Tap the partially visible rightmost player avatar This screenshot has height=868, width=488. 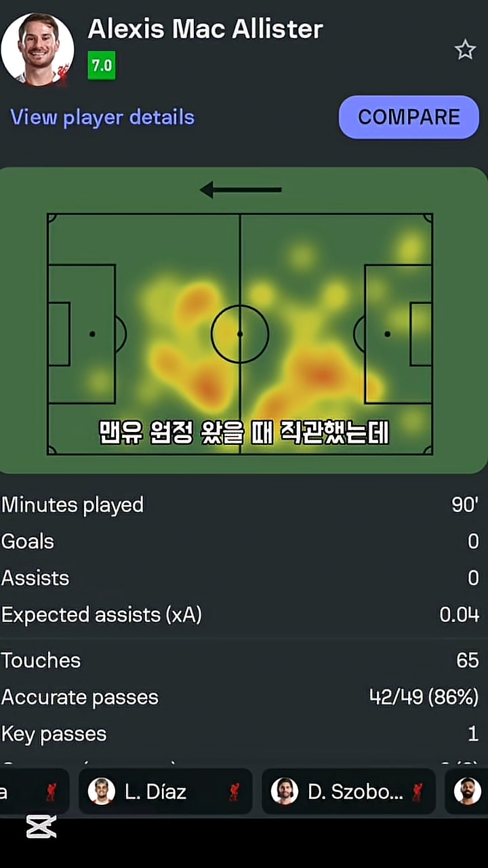click(x=467, y=791)
